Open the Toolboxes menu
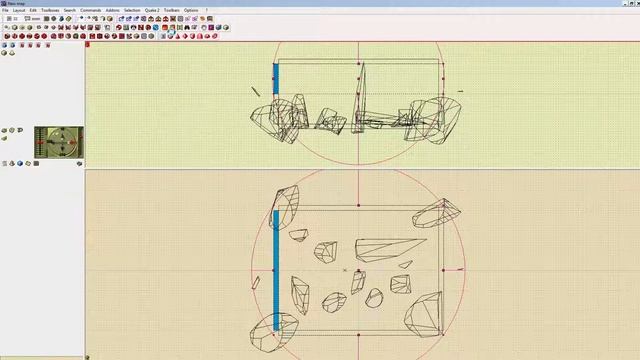The width and height of the screenshot is (640, 360). (x=50, y=10)
